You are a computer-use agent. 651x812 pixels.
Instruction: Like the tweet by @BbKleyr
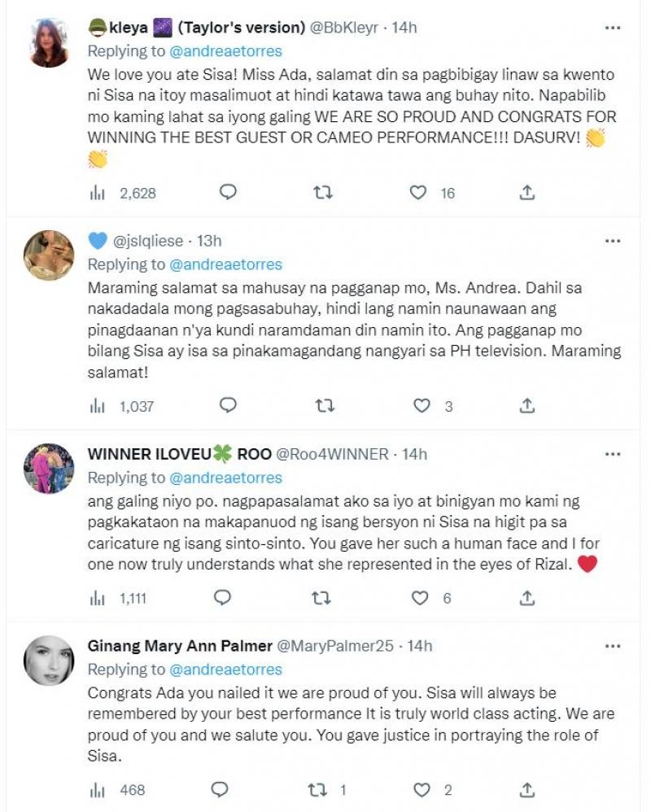[x=418, y=193]
